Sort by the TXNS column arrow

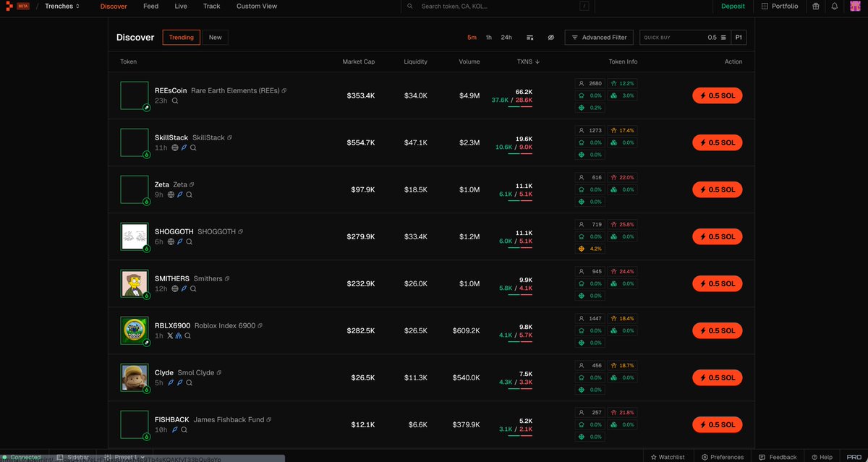[537, 61]
